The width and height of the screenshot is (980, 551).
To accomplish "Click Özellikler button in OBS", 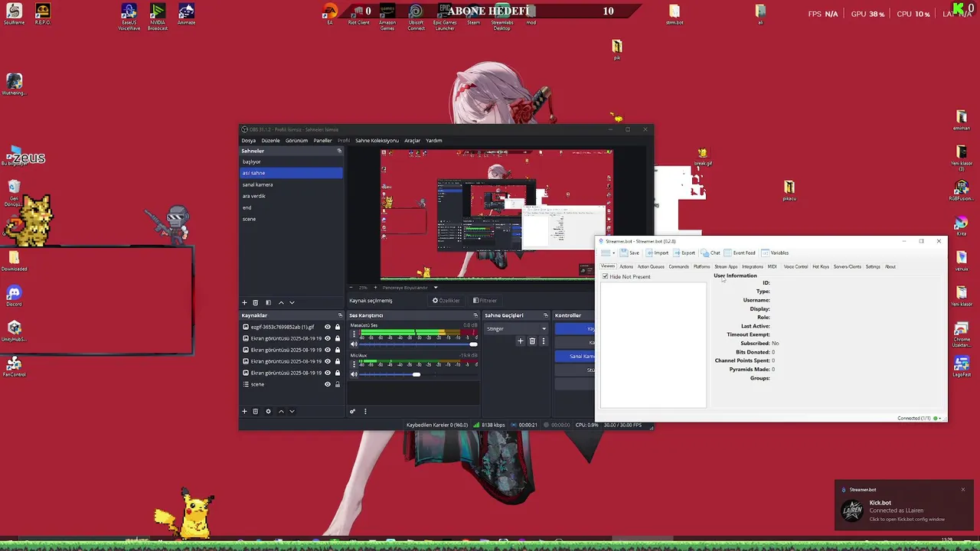I will click(446, 301).
